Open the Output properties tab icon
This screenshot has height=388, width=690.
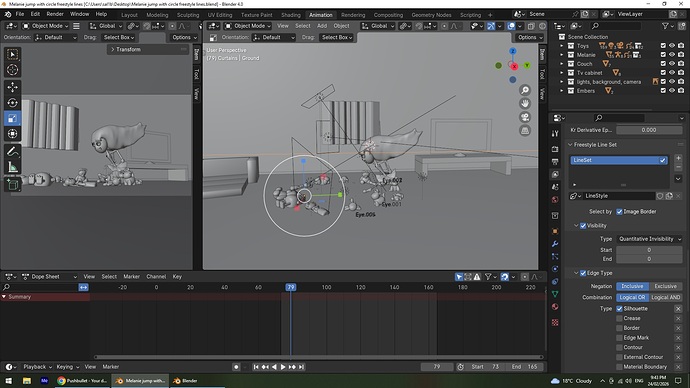tap(555, 162)
